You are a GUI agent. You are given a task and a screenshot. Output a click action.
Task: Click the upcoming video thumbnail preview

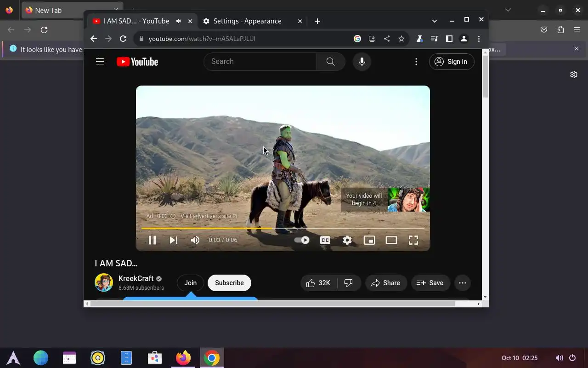pos(408,200)
